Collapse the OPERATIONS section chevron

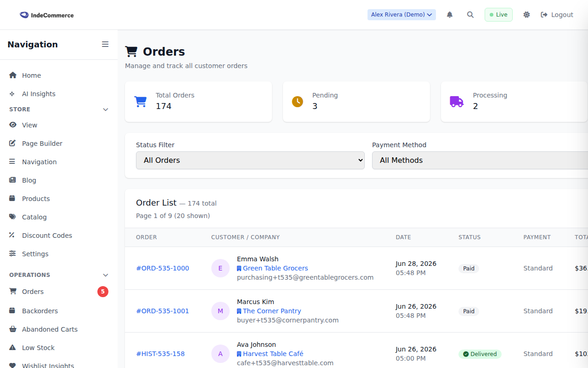point(106,275)
